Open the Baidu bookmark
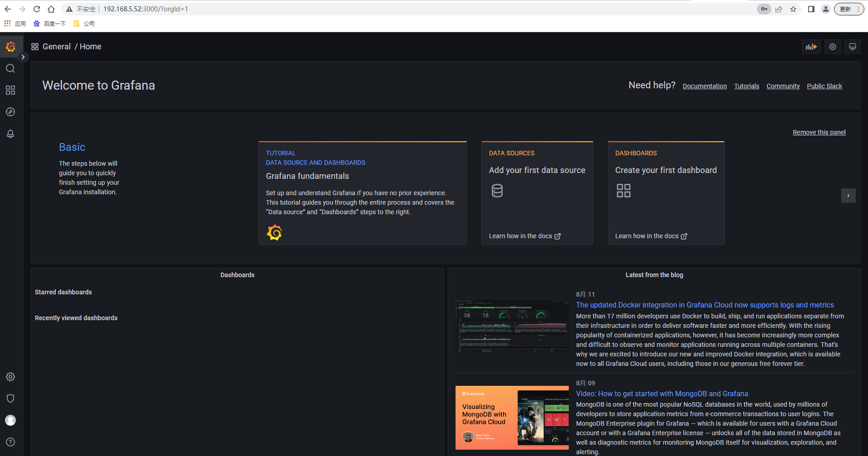 click(x=50, y=24)
